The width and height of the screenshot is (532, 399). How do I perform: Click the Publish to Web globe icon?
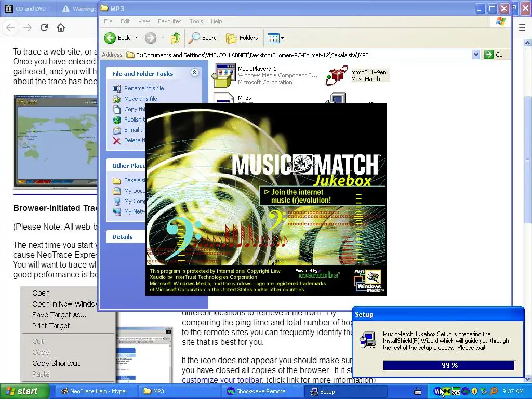(117, 119)
